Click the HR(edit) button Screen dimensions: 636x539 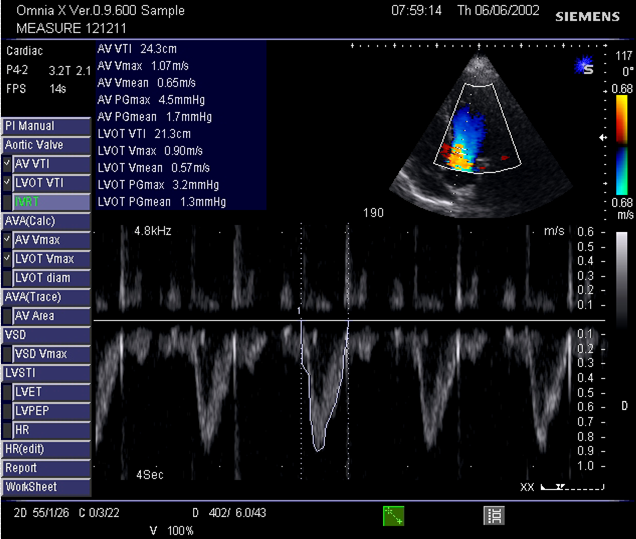(46, 449)
